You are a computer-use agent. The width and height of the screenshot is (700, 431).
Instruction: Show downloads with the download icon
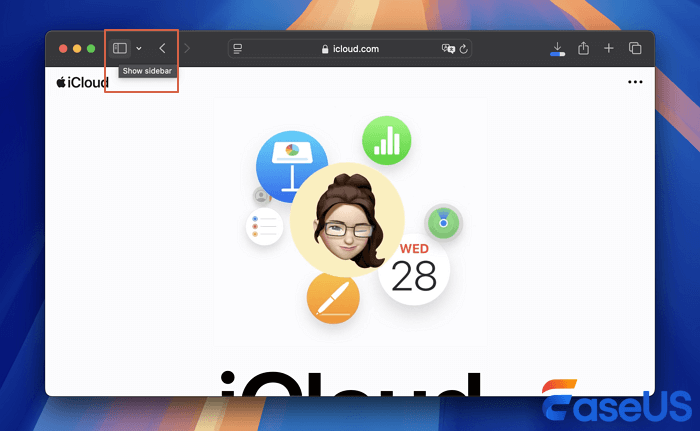[557, 49]
